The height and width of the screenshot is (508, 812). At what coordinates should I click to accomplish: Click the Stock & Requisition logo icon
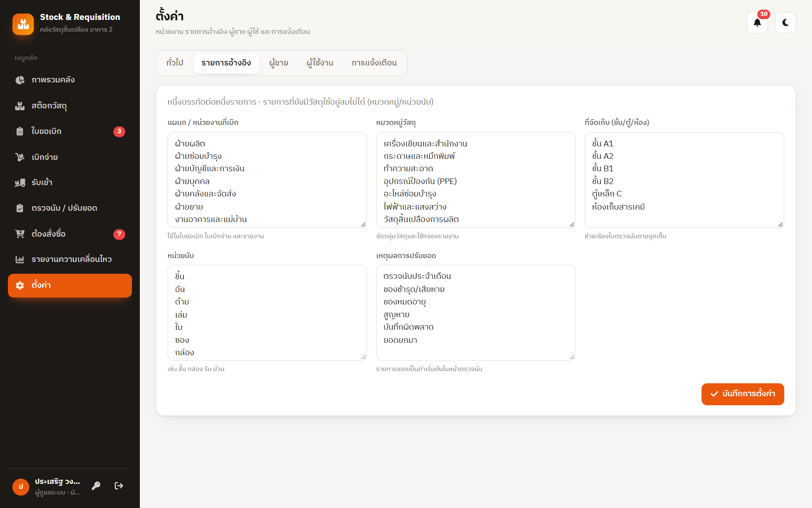click(23, 24)
